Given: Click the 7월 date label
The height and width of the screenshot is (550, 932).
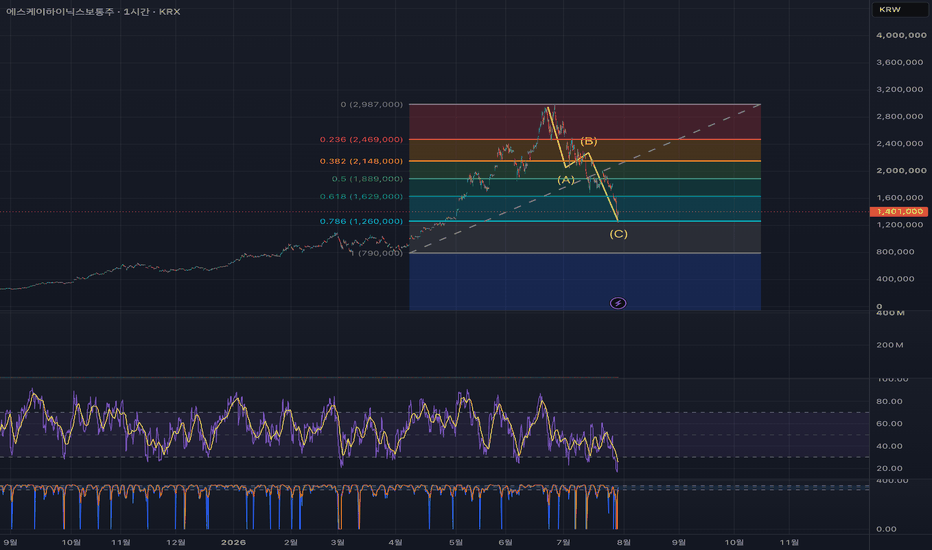Looking at the screenshot, I should click(563, 542).
